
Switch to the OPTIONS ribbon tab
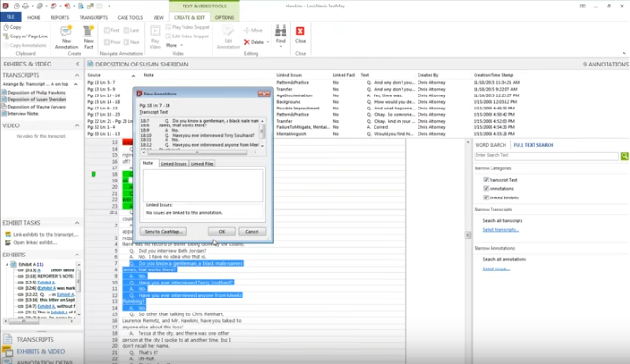(224, 17)
